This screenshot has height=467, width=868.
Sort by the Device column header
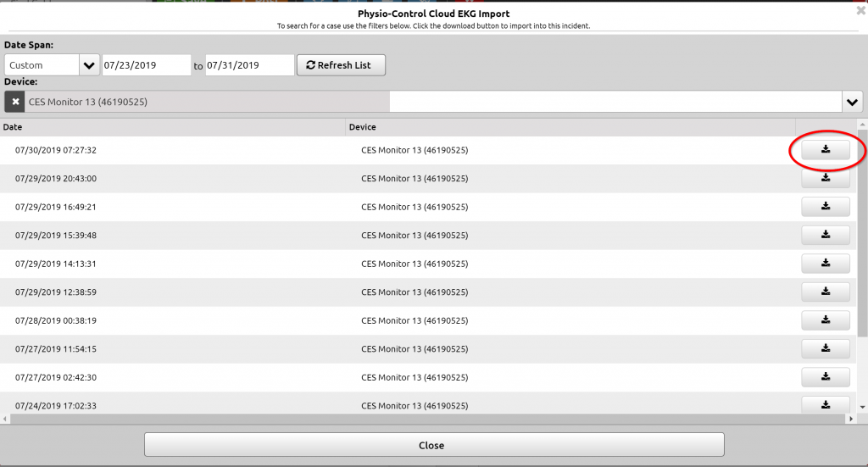click(363, 127)
